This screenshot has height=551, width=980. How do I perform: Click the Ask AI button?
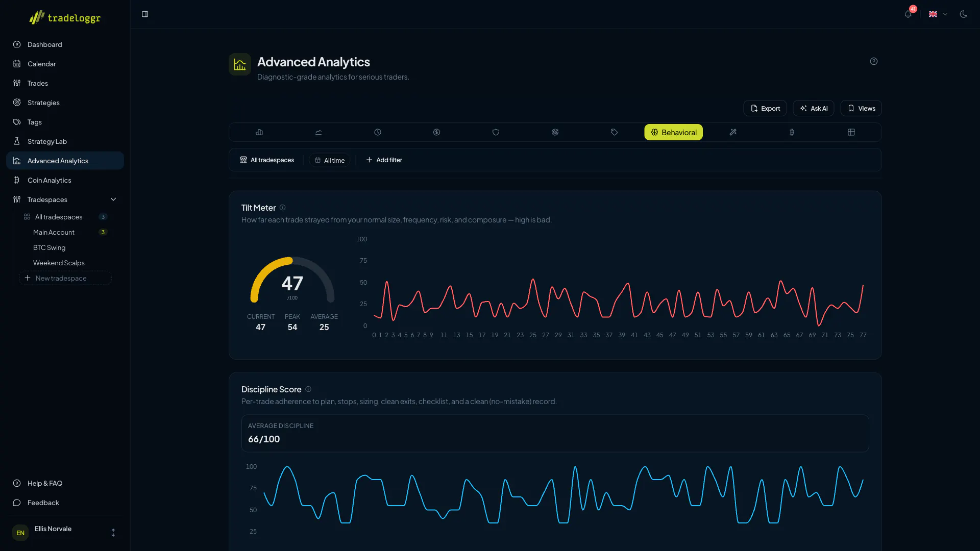click(814, 108)
